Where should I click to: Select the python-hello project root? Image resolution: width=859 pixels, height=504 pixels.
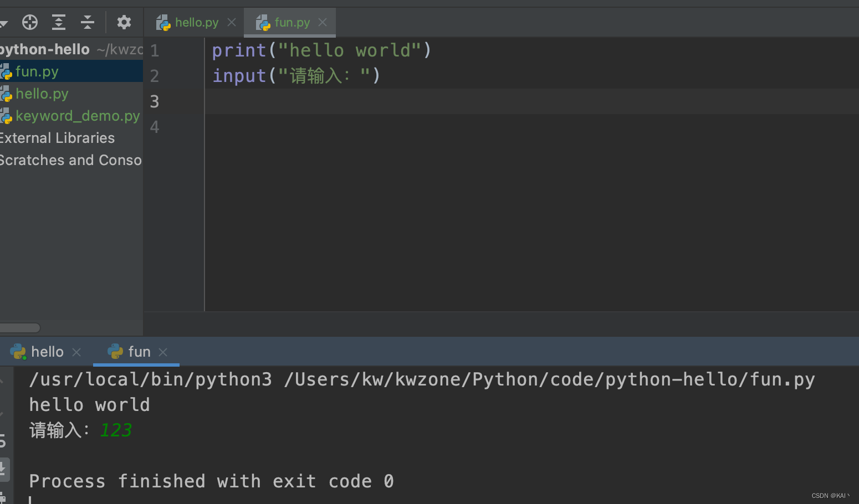71,49
